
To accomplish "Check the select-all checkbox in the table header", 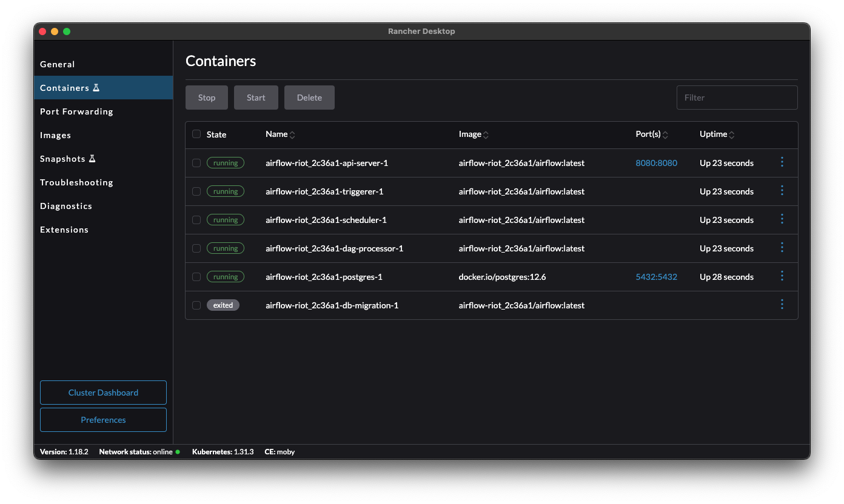I will (x=196, y=133).
